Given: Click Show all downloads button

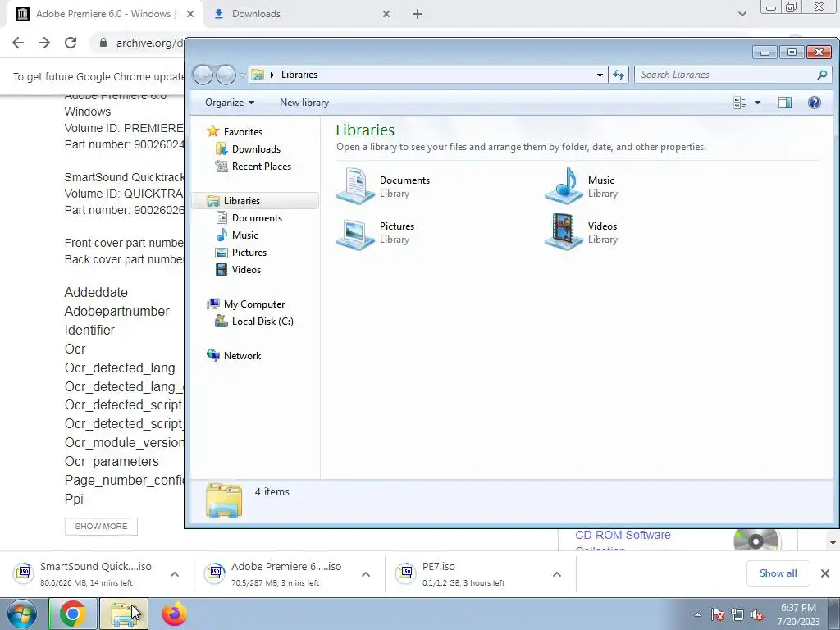Looking at the screenshot, I should click(778, 573).
